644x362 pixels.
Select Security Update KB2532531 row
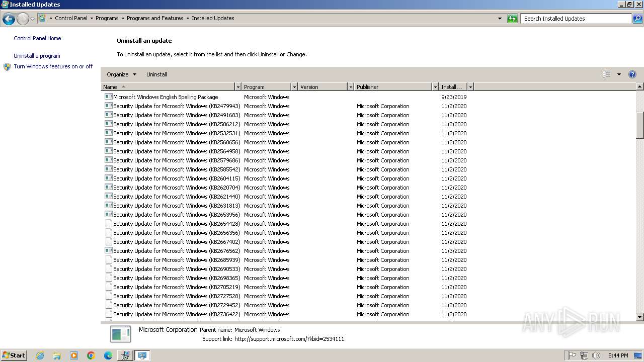point(286,133)
